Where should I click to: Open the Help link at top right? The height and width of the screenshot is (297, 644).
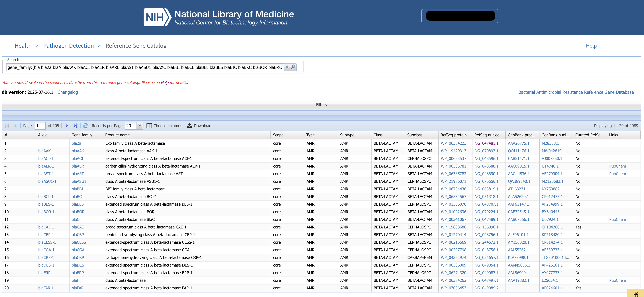coord(591,46)
